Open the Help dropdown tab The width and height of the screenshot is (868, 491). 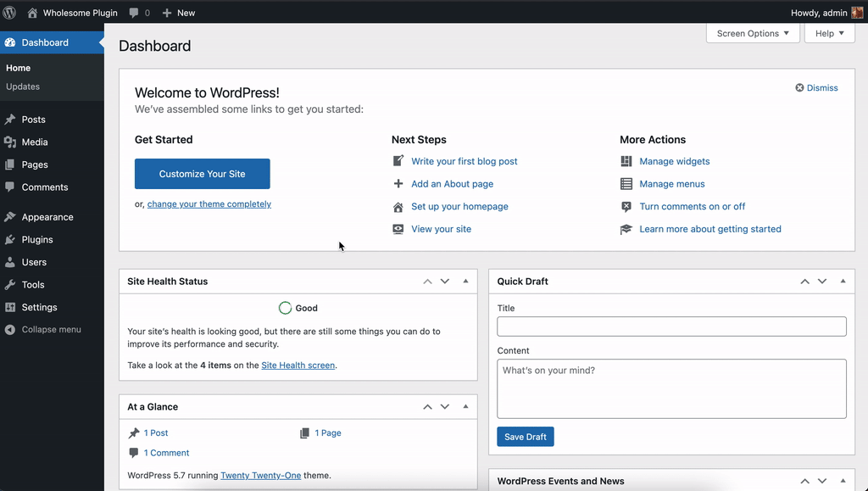coord(829,33)
